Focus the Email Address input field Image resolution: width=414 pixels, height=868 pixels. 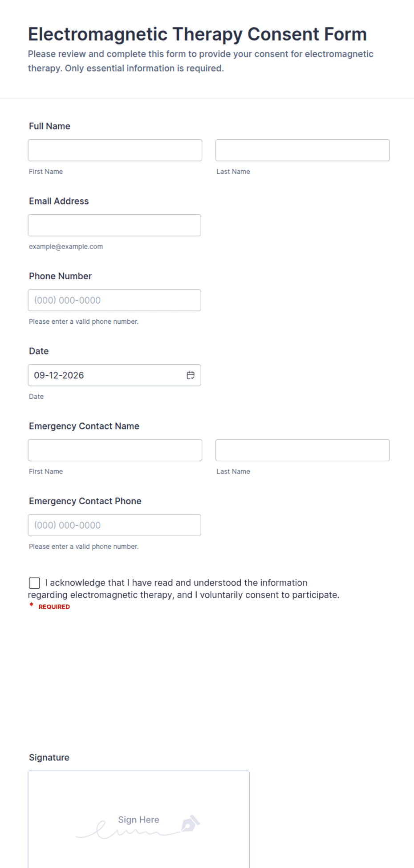[114, 225]
